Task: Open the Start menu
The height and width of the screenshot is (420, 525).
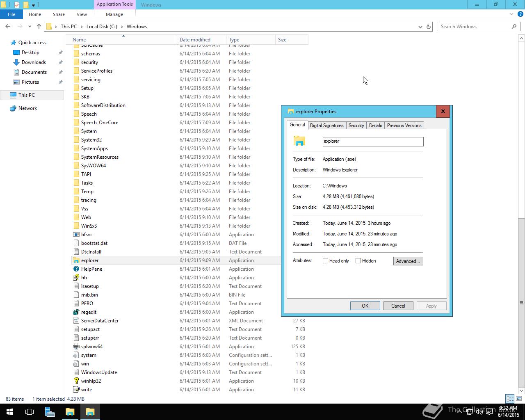Action: click(x=10, y=412)
